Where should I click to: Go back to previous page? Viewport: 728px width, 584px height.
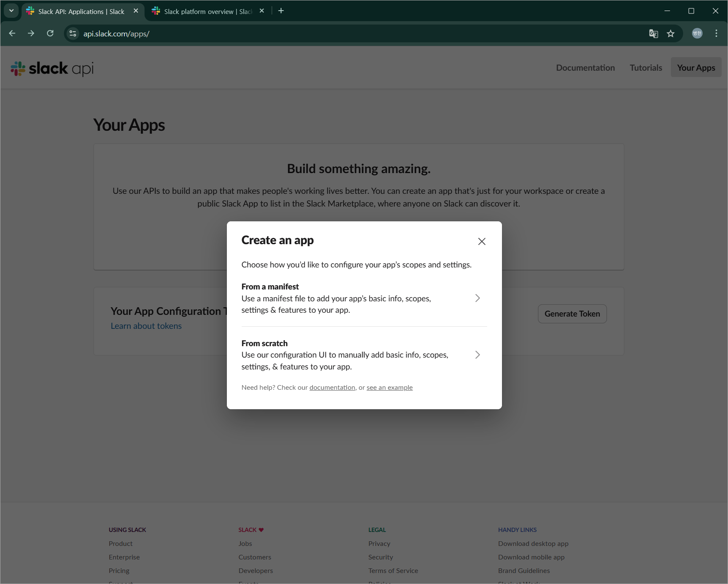12,33
